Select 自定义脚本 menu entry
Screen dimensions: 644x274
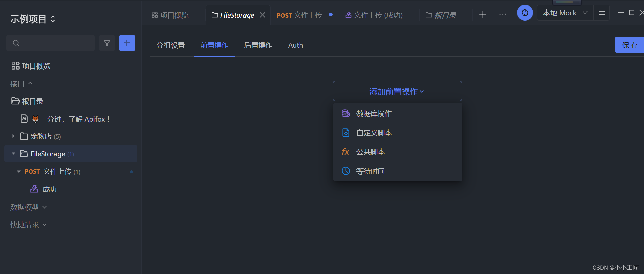(x=397, y=133)
